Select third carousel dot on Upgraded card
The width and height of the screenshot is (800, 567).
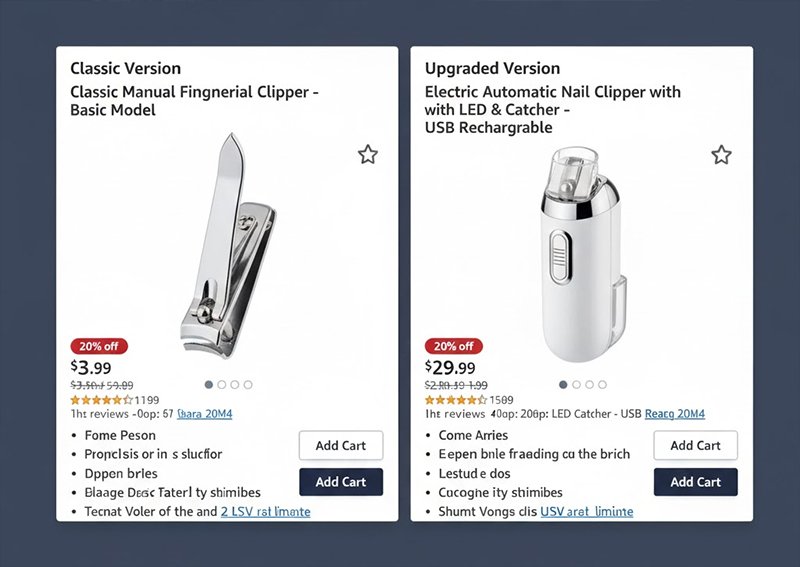[x=589, y=384]
